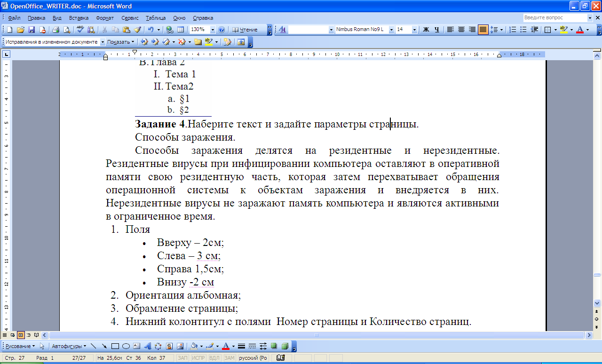Insert a hyperlink with globe icon

(x=169, y=30)
